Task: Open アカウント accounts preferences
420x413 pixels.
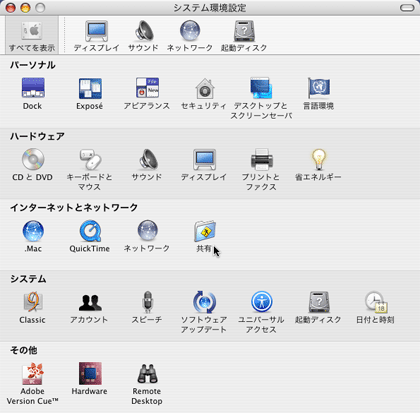Action: pyautogui.click(x=90, y=302)
